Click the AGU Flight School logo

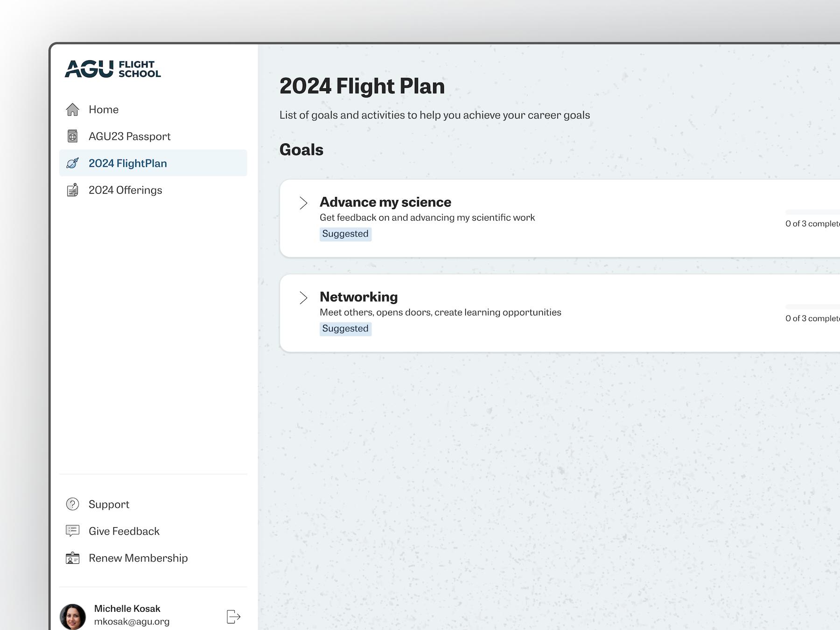click(113, 69)
